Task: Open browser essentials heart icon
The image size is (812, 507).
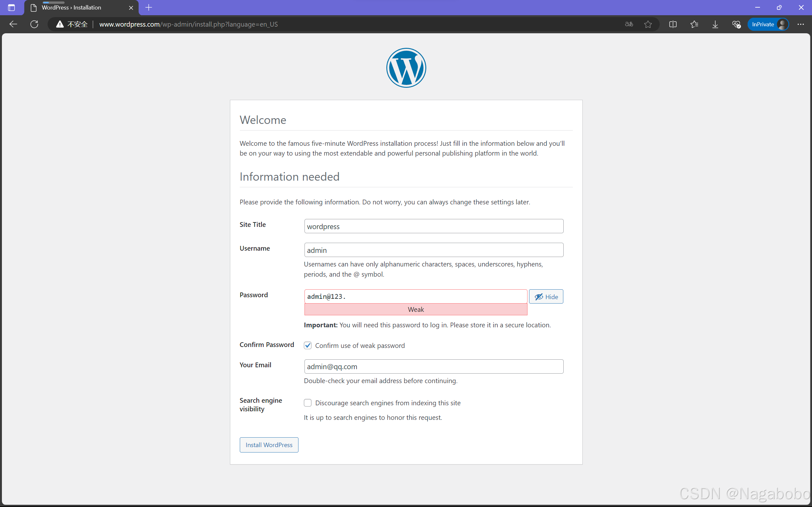Action: click(x=736, y=24)
